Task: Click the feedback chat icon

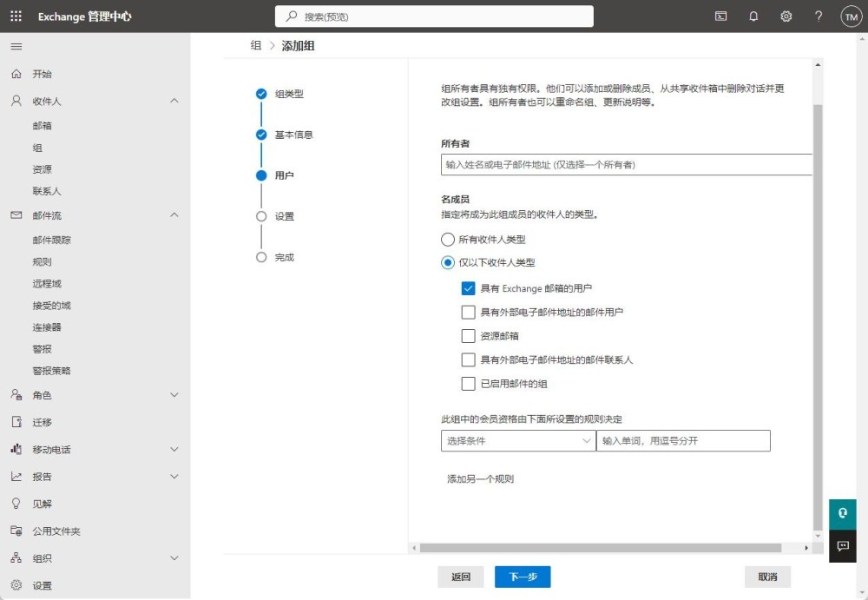Action: tap(842, 546)
